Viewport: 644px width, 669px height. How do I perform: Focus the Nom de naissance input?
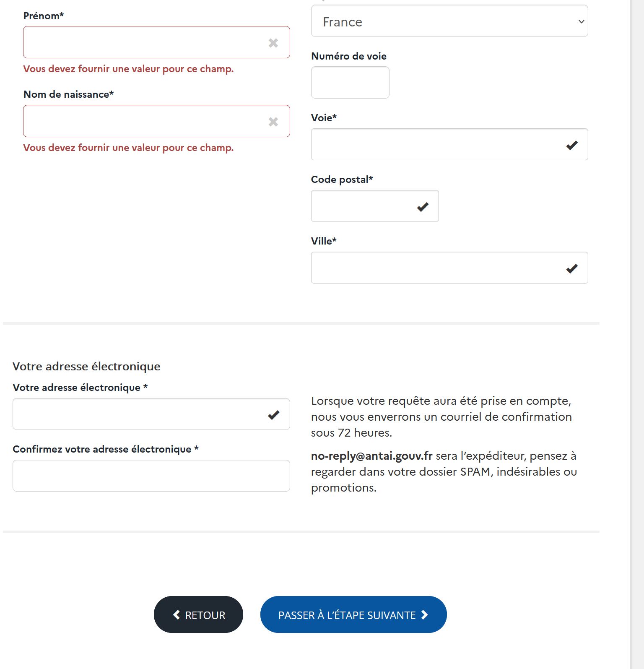click(x=143, y=121)
